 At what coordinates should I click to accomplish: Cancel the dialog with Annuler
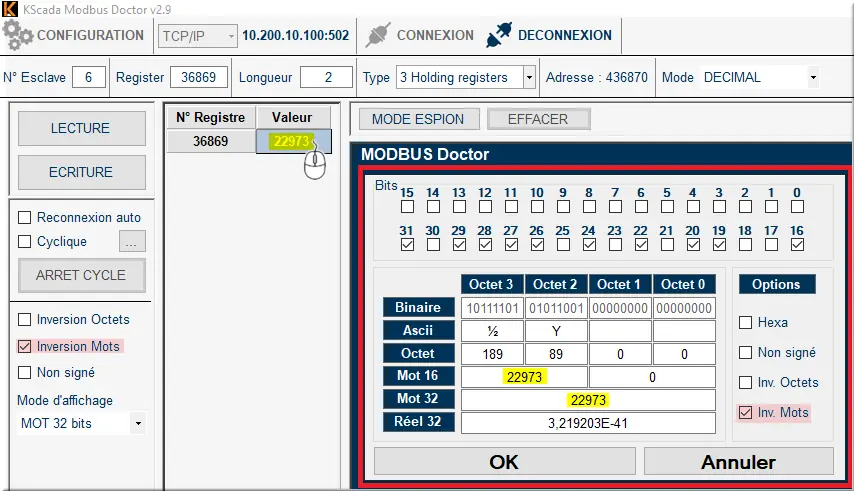[x=739, y=462]
